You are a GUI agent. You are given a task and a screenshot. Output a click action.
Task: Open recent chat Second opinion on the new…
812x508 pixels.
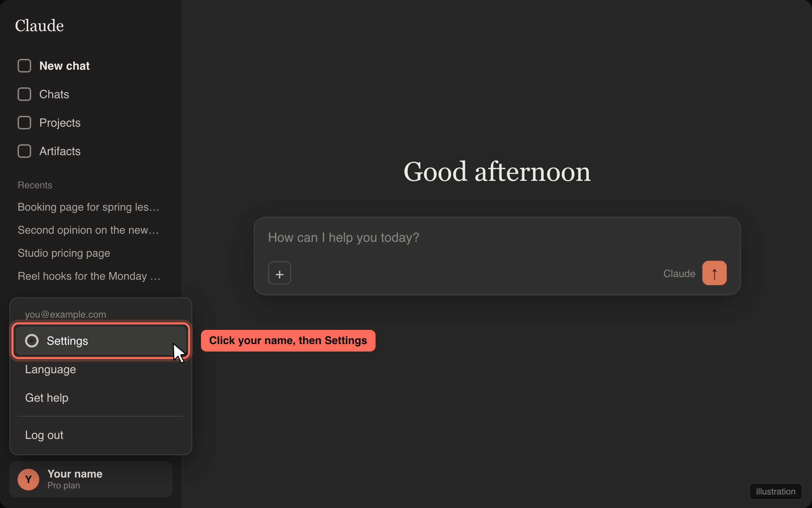(x=88, y=230)
